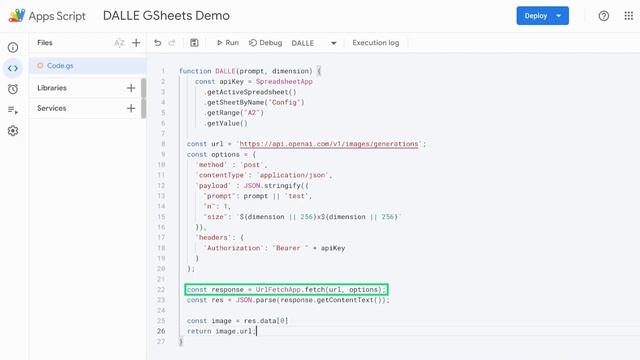Run the selected function
Image resolution: width=640 pixels, height=360 pixels.
click(227, 43)
